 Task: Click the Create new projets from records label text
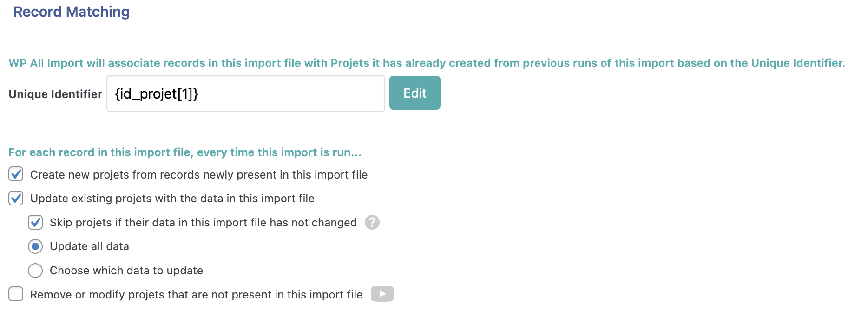[x=199, y=175]
